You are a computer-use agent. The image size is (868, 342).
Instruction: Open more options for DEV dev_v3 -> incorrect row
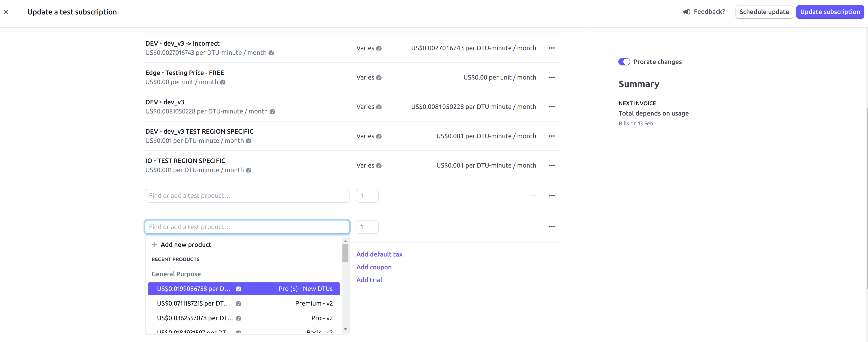click(x=552, y=48)
